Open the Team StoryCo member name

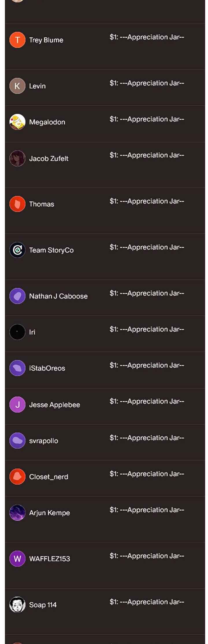click(51, 250)
